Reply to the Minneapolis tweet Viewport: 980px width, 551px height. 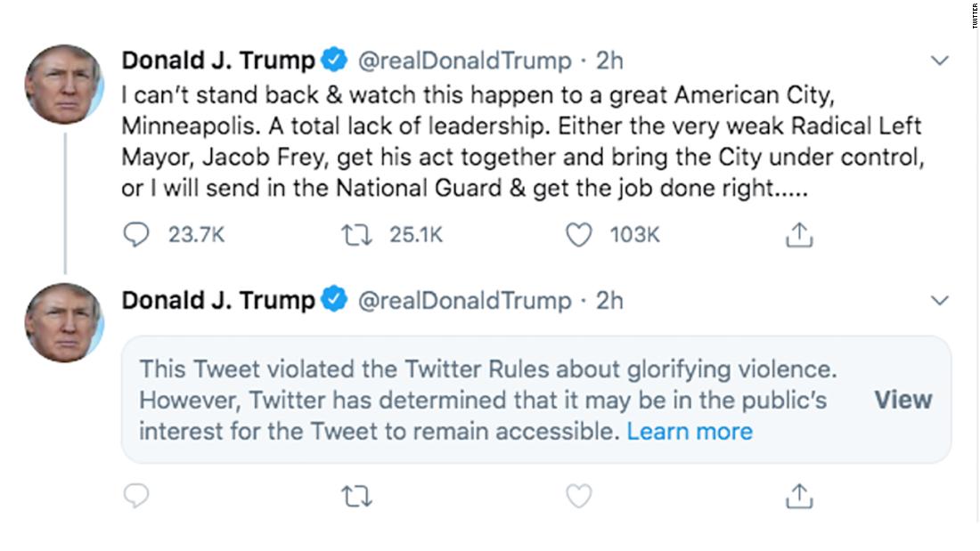click(x=136, y=234)
